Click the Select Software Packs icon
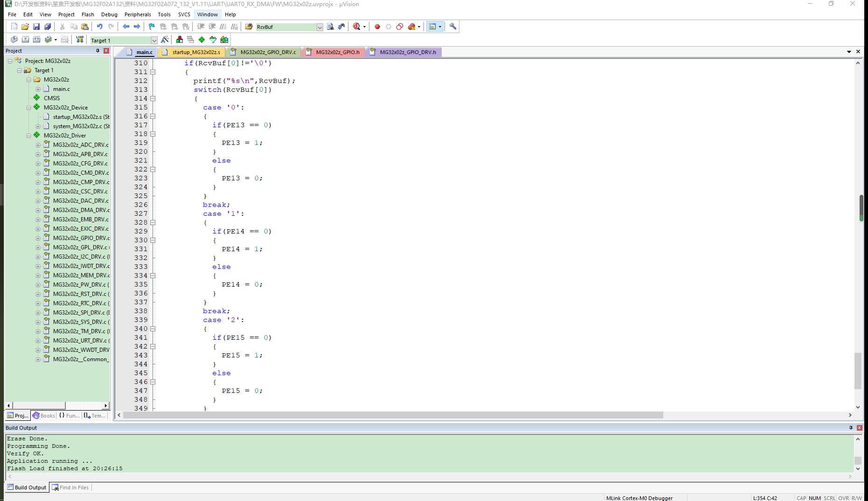The height and width of the screenshot is (501, 868). coord(213,40)
